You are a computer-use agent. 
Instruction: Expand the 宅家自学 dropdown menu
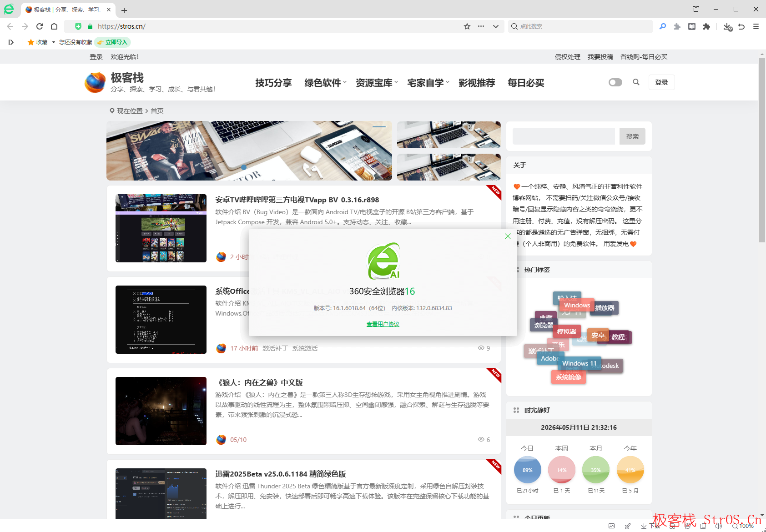(x=428, y=83)
